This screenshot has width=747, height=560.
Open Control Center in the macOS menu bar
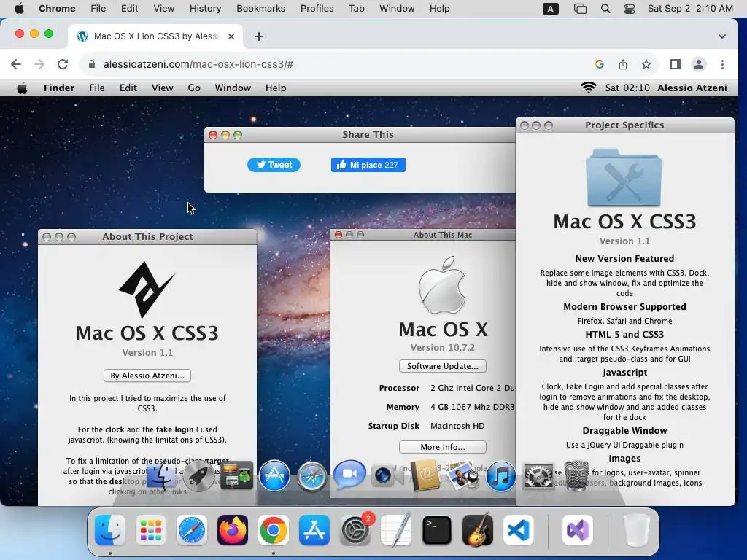[x=630, y=9]
